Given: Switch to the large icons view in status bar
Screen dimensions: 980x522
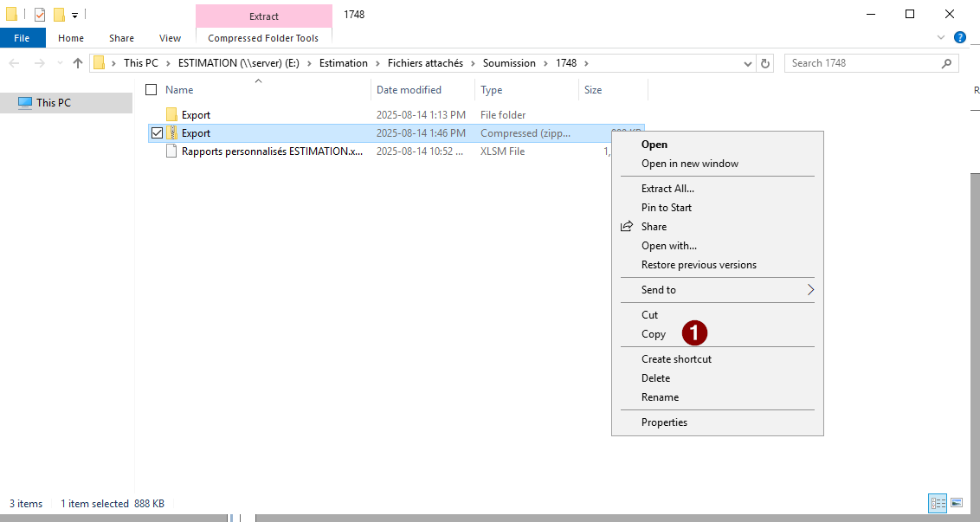Looking at the screenshot, I should coord(957,503).
